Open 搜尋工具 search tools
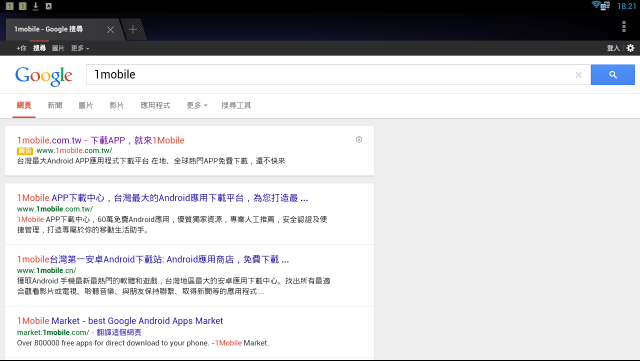The height and width of the screenshot is (361, 640). click(x=236, y=105)
